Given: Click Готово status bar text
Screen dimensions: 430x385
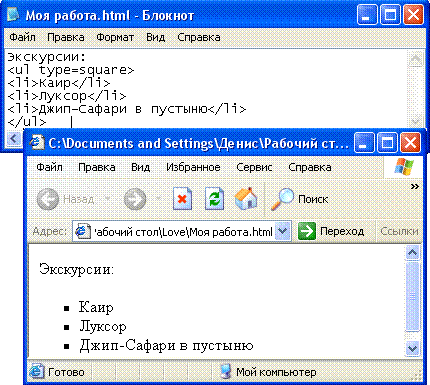Looking at the screenshot, I should pyautogui.click(x=66, y=372).
